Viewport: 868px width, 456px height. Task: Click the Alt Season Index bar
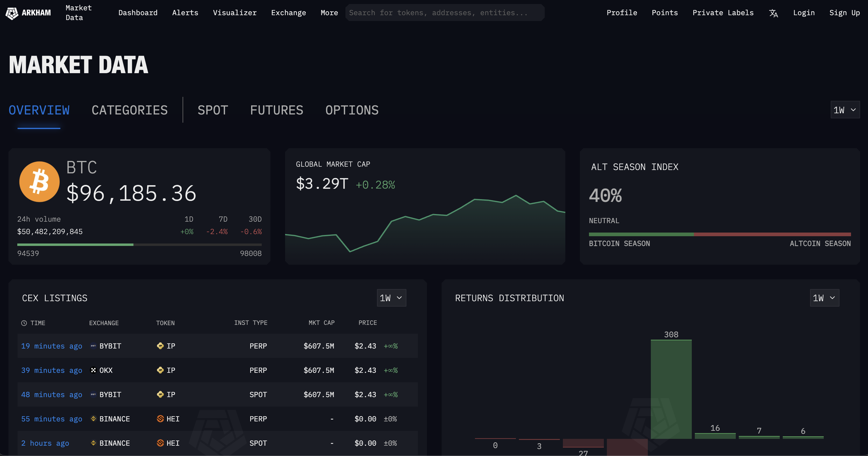point(719,234)
